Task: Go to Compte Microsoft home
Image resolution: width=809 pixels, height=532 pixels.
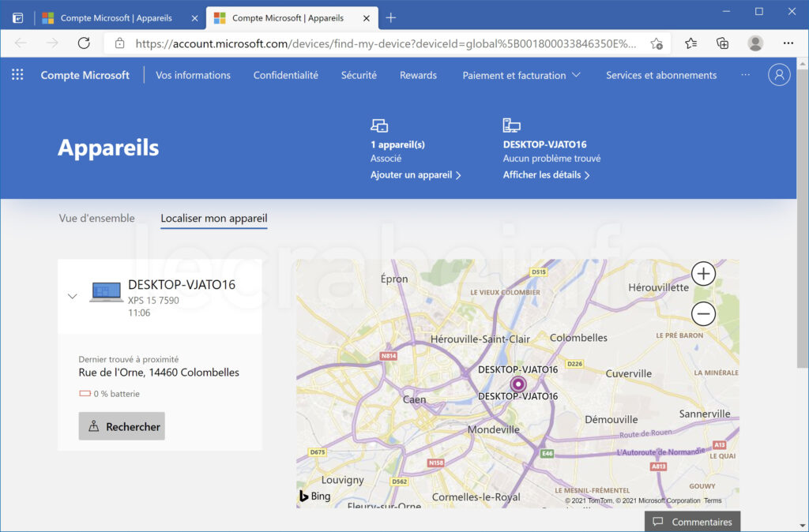Action: [x=85, y=75]
